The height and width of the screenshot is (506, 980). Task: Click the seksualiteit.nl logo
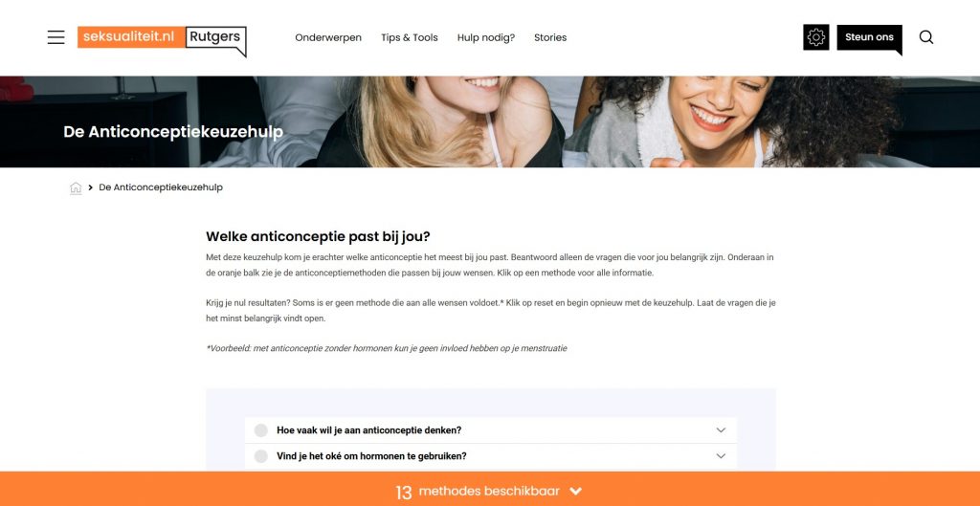tap(131, 37)
